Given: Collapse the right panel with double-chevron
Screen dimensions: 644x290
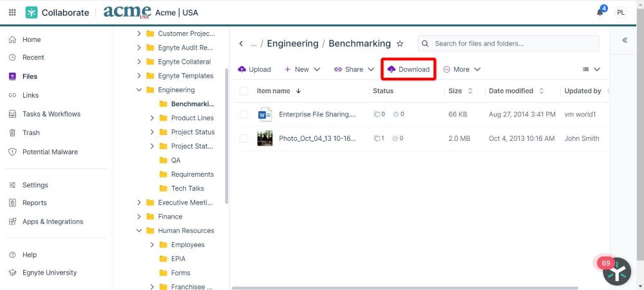Looking at the screenshot, I should tap(625, 41).
